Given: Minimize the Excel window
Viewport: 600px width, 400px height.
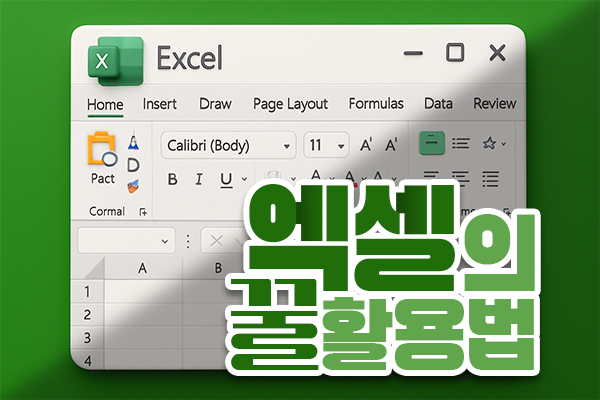Looking at the screenshot, I should [414, 53].
